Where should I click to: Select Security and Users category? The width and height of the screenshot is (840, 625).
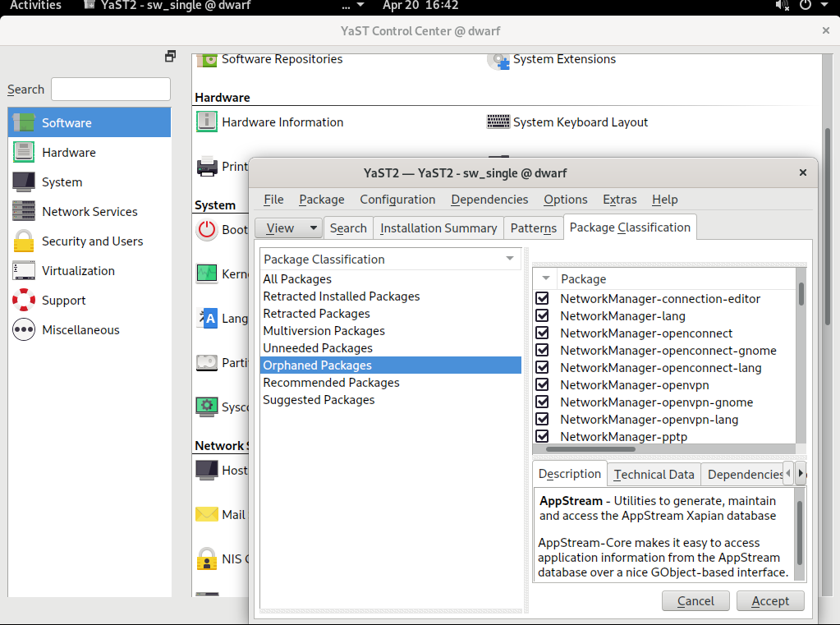[90, 241]
